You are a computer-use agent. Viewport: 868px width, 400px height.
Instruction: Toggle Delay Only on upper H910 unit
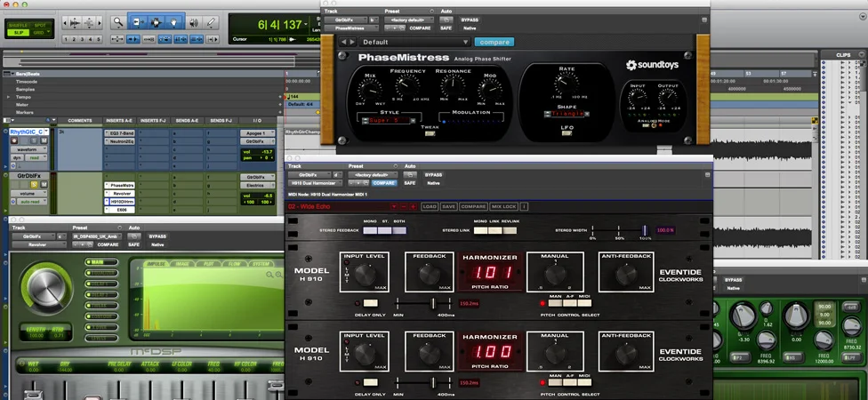[x=370, y=303]
